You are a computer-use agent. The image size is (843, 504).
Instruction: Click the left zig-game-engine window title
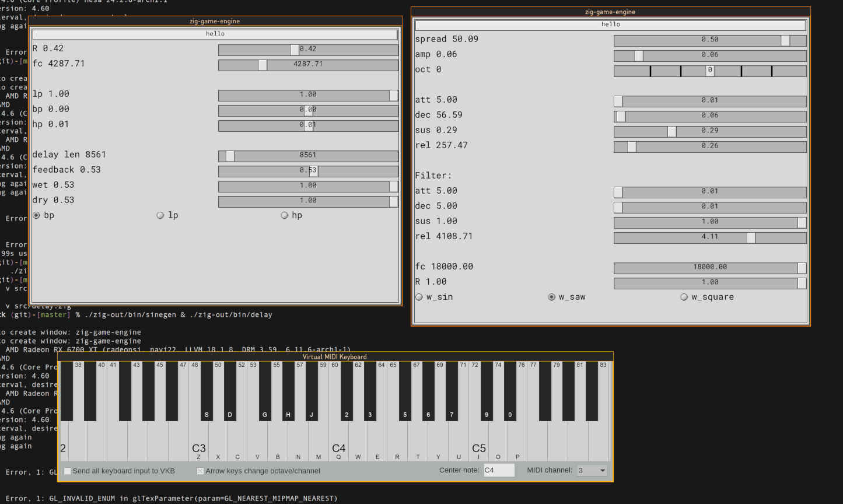coord(215,21)
